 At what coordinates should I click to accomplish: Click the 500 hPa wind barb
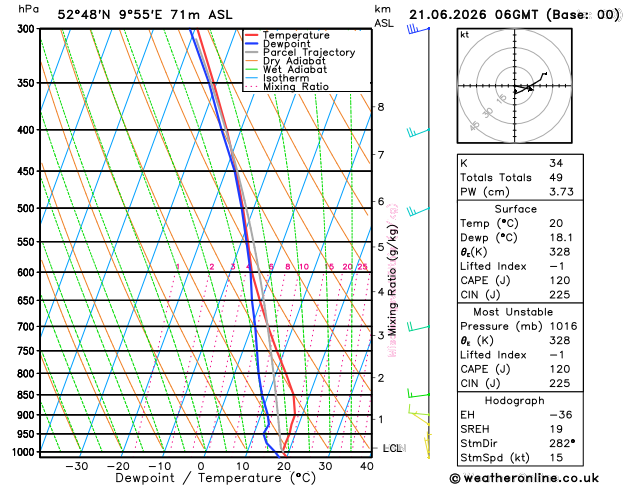418,211
